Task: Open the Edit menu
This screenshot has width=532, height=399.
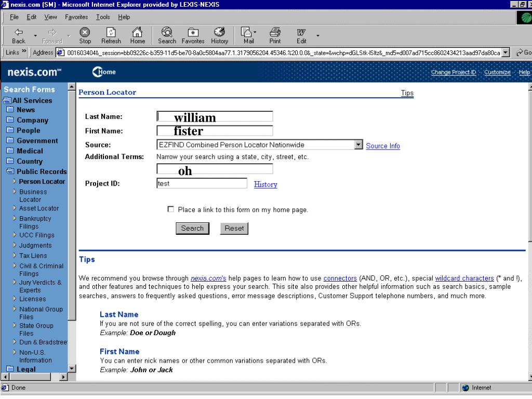Action: [x=32, y=17]
